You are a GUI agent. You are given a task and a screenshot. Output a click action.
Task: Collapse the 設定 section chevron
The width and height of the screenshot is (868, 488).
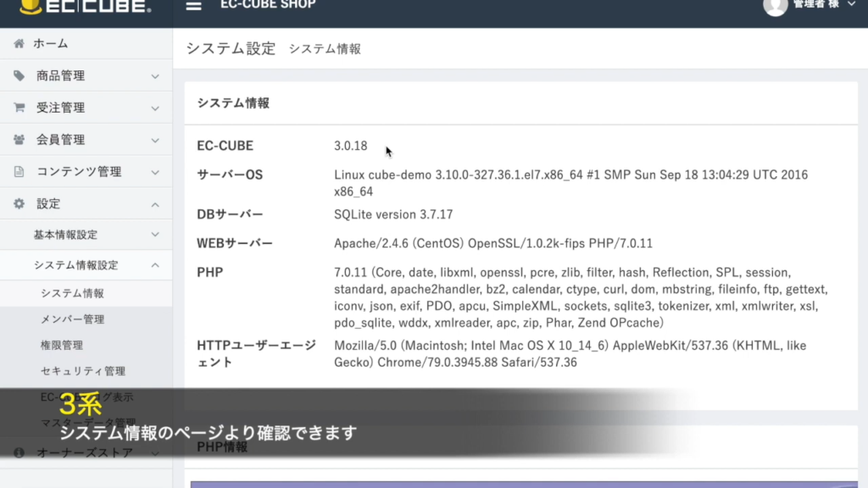point(155,204)
